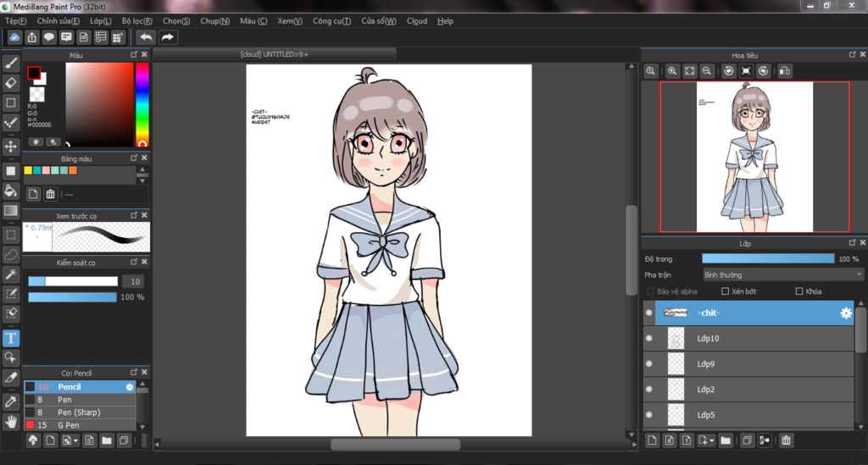Screen dimensions: 868x465
Task: Select the rectangular Select tool
Action: coord(11,235)
